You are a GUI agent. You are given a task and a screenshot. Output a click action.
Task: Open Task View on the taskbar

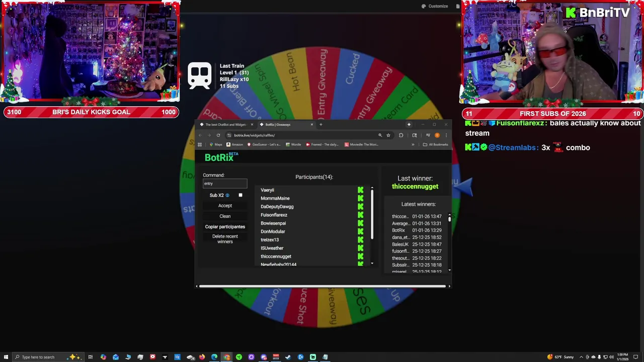[91, 357]
